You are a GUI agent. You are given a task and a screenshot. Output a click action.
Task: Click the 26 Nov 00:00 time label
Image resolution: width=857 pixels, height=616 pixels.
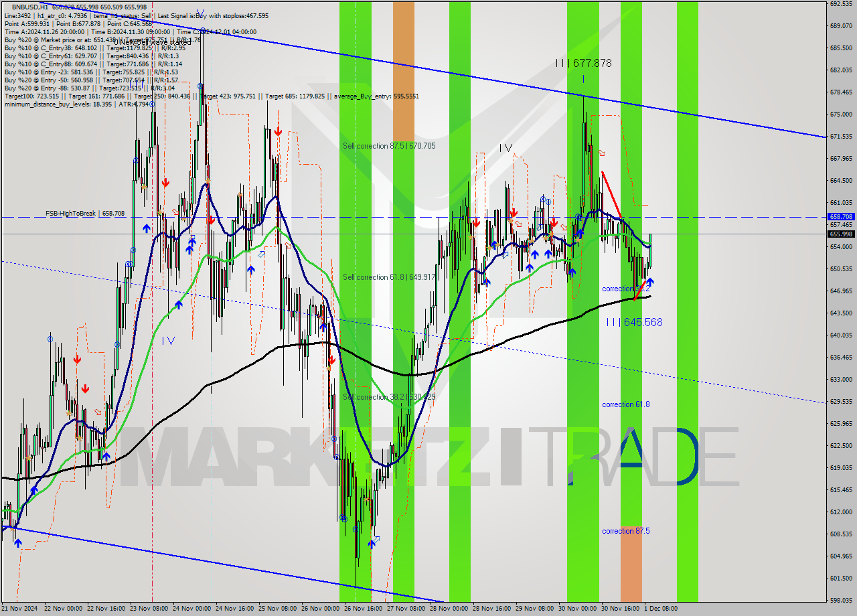[x=321, y=609]
